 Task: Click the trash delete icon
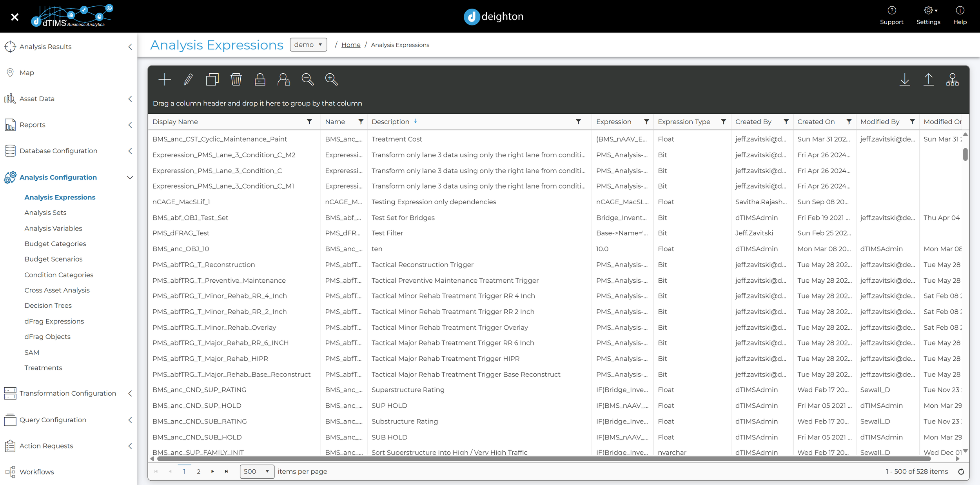(x=236, y=80)
